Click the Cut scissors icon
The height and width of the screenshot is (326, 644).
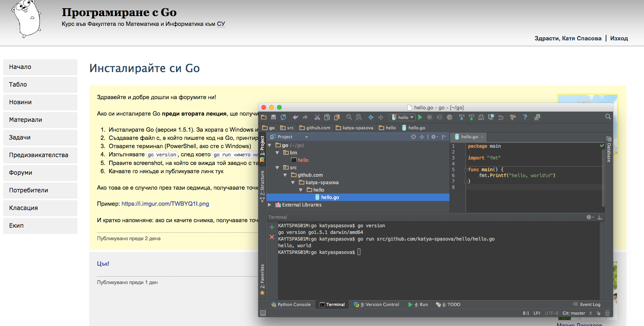[317, 117]
